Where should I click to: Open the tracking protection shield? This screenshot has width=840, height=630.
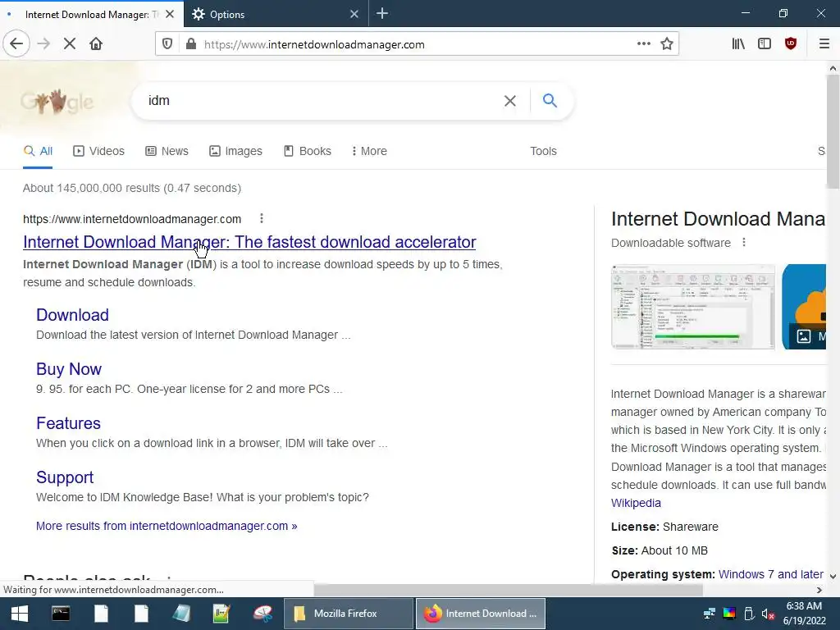167,44
